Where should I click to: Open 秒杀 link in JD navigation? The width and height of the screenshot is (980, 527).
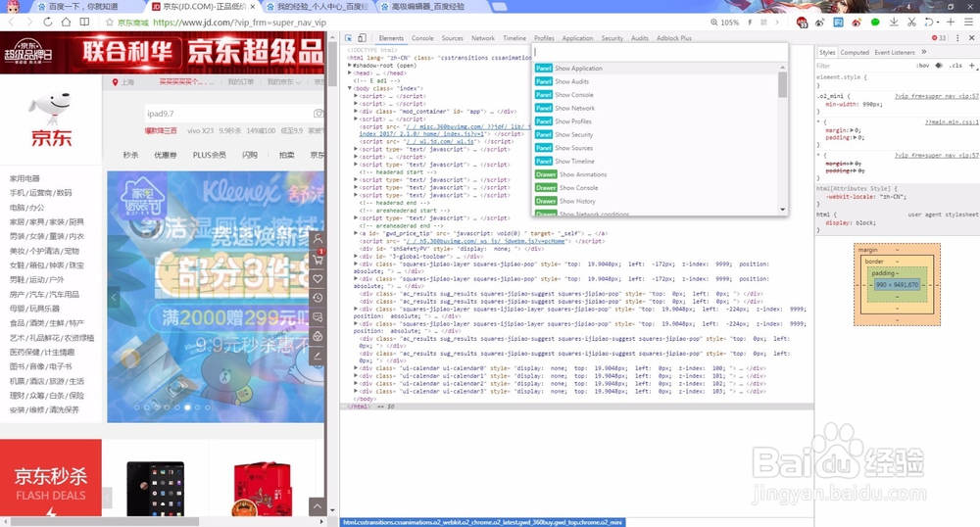(130, 155)
